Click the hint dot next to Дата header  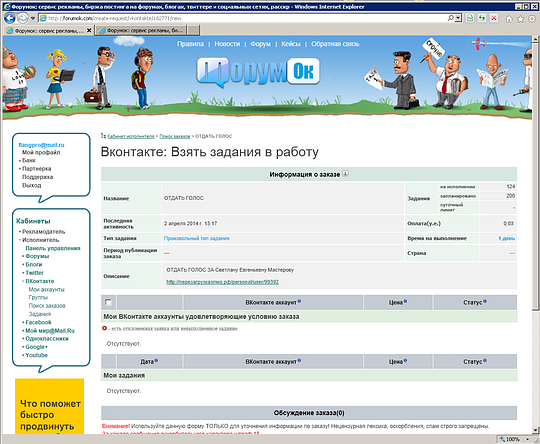coord(156,361)
